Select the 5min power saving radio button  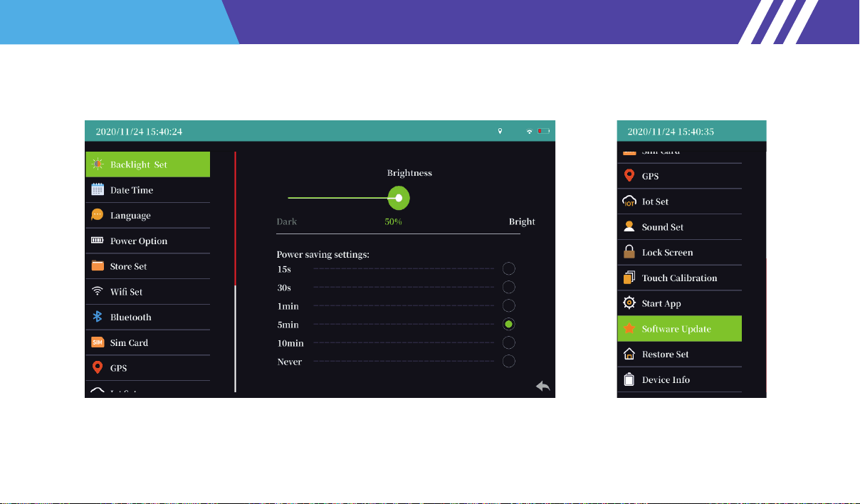click(509, 325)
